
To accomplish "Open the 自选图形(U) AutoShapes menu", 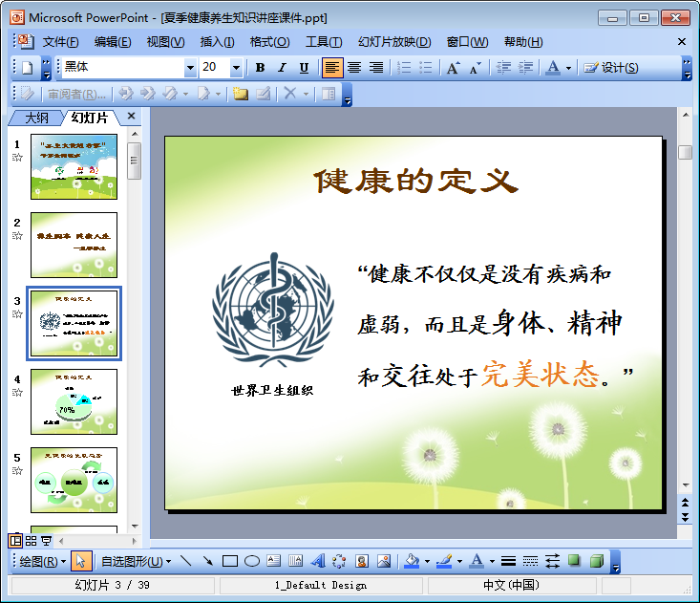I will click(137, 562).
